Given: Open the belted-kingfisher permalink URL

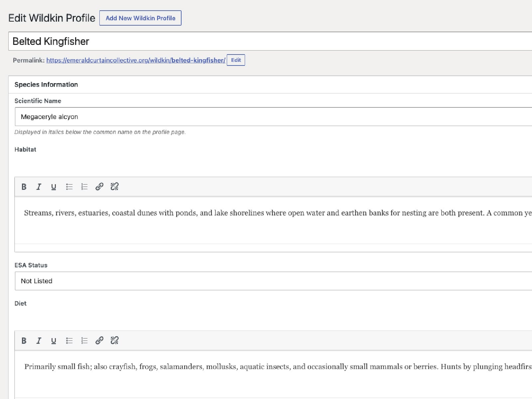Looking at the screenshot, I should pyautogui.click(x=136, y=60).
